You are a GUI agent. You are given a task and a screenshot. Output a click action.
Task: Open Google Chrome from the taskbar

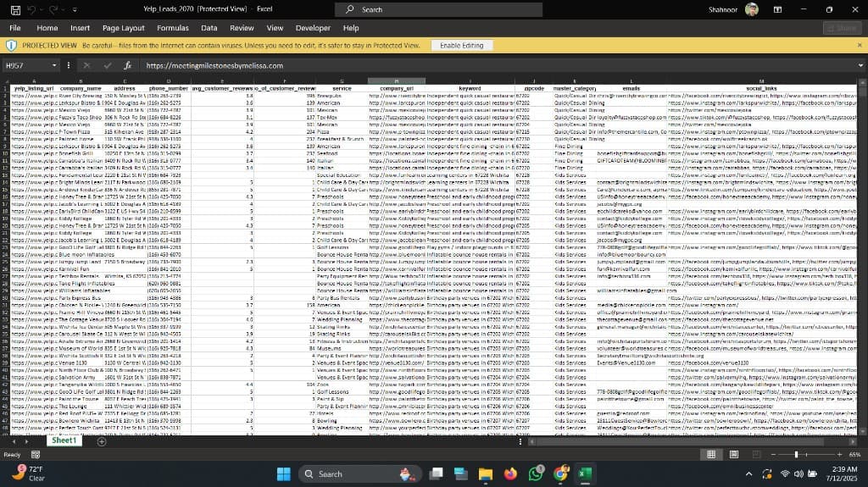[561, 473]
